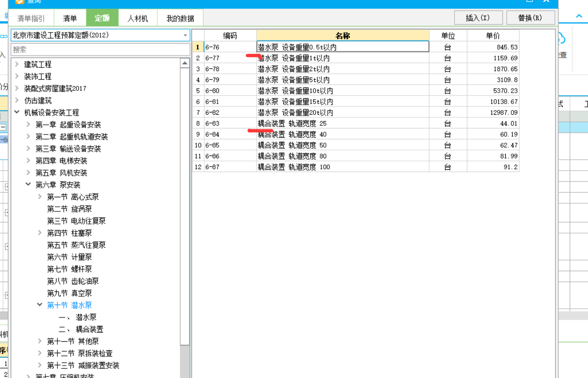Expand 第四章 电梯安装

click(28, 161)
